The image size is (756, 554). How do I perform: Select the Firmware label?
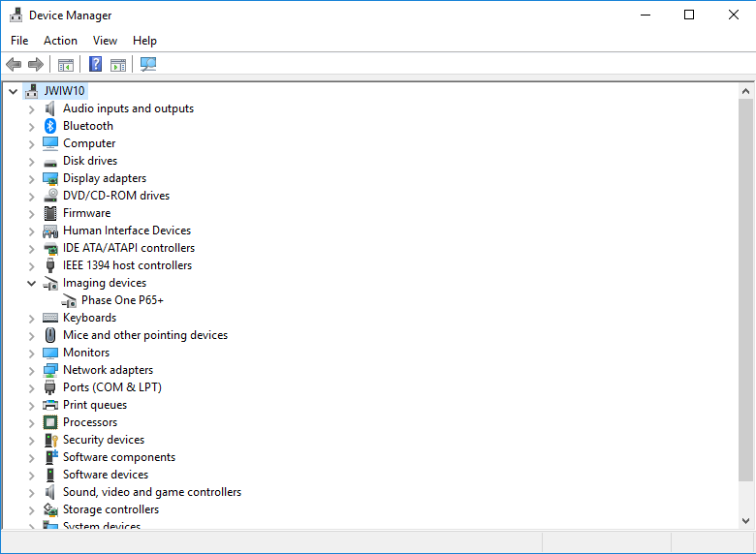click(x=87, y=213)
